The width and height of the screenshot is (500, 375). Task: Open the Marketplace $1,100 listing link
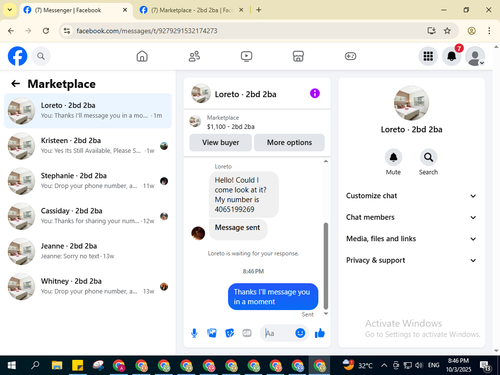coord(231,122)
